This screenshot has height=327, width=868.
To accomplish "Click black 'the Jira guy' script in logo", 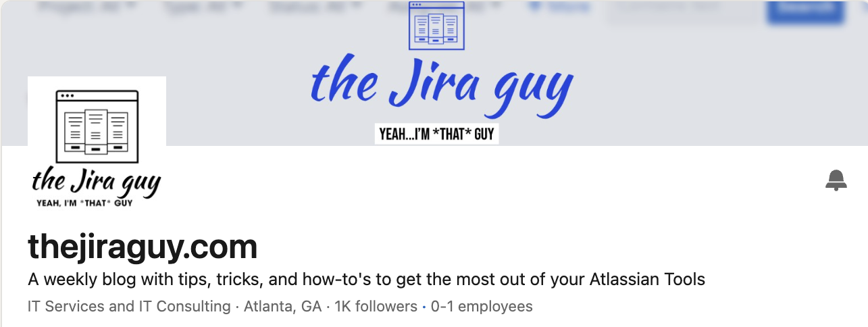I will point(97,182).
